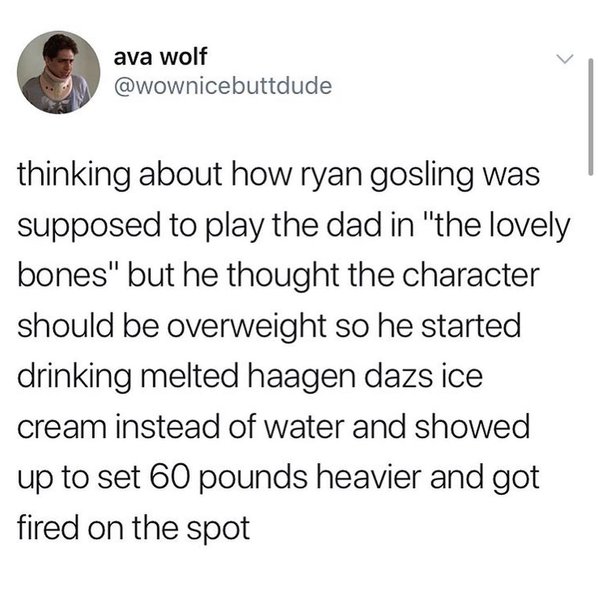Screen dimensions: 598x600
Task: Open the @wownicebuttdude handle link
Action: (223, 86)
